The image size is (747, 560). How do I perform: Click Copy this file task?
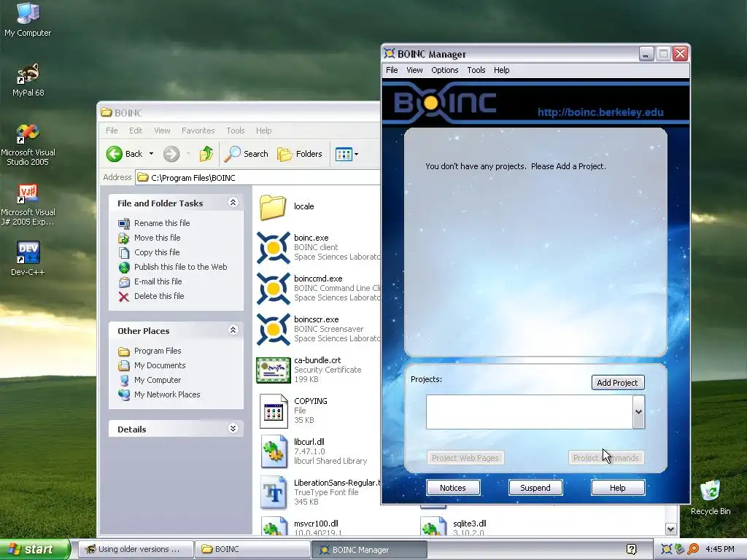pos(157,252)
